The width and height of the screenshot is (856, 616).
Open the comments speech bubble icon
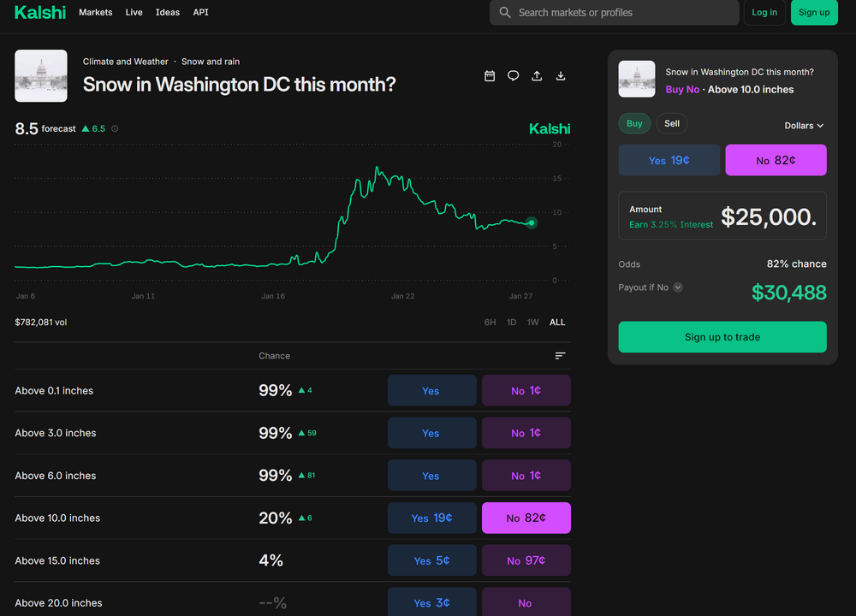pyautogui.click(x=513, y=76)
